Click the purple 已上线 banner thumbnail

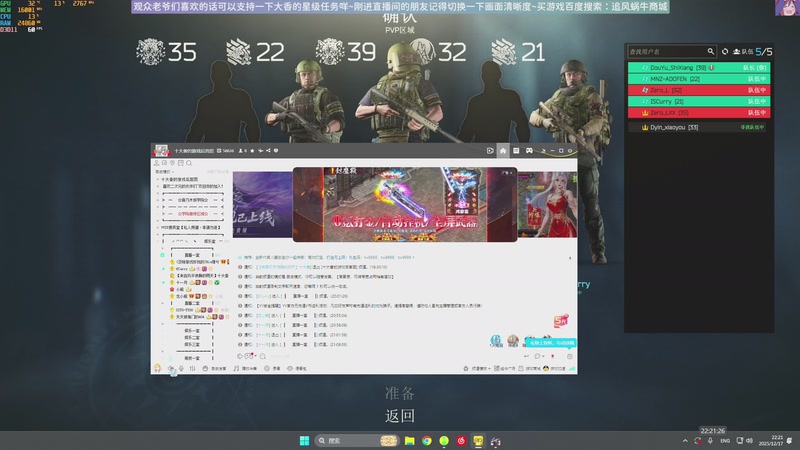[262, 205]
